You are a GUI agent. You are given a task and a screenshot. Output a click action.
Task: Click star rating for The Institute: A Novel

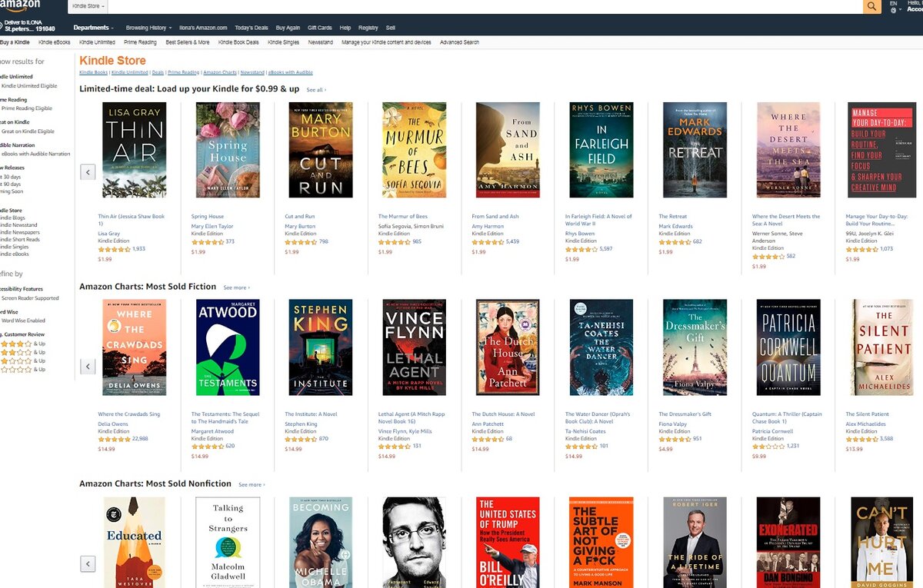coord(301,439)
